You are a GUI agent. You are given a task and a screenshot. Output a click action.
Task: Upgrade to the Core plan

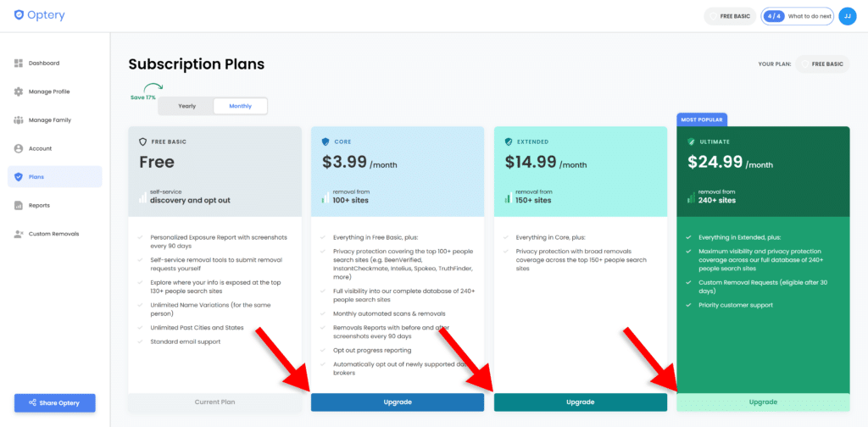(398, 402)
